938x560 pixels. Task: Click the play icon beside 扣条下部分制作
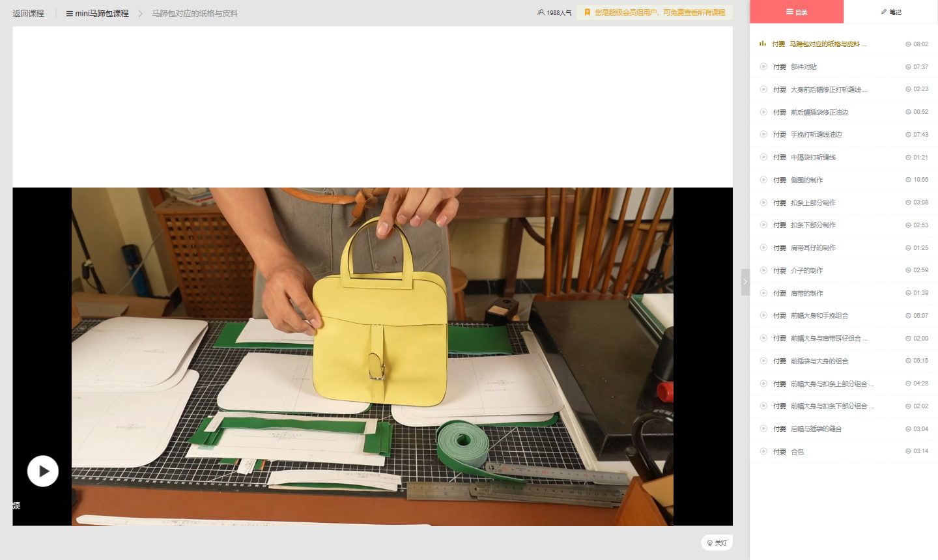pyautogui.click(x=763, y=225)
